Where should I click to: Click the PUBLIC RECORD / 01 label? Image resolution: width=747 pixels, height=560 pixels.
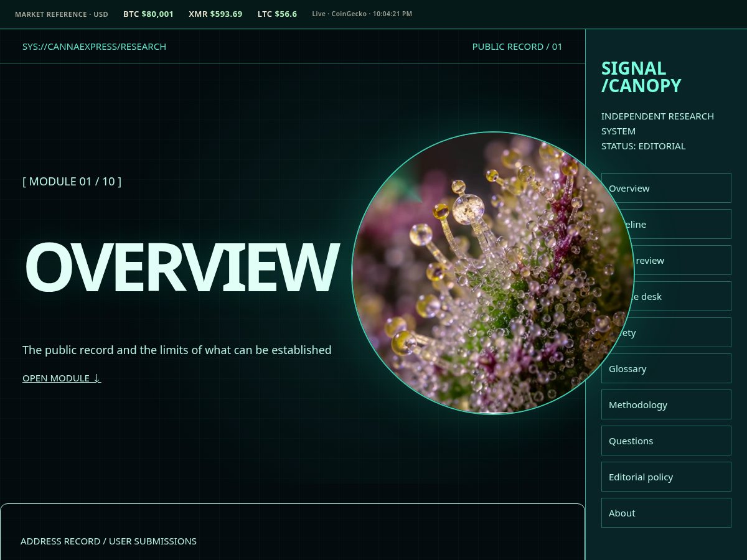[517, 46]
